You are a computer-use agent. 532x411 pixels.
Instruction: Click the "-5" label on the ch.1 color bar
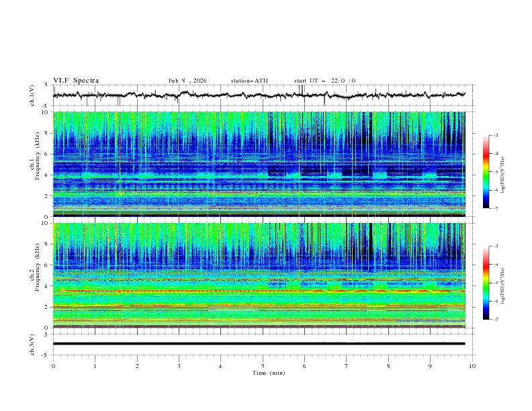[496, 172]
